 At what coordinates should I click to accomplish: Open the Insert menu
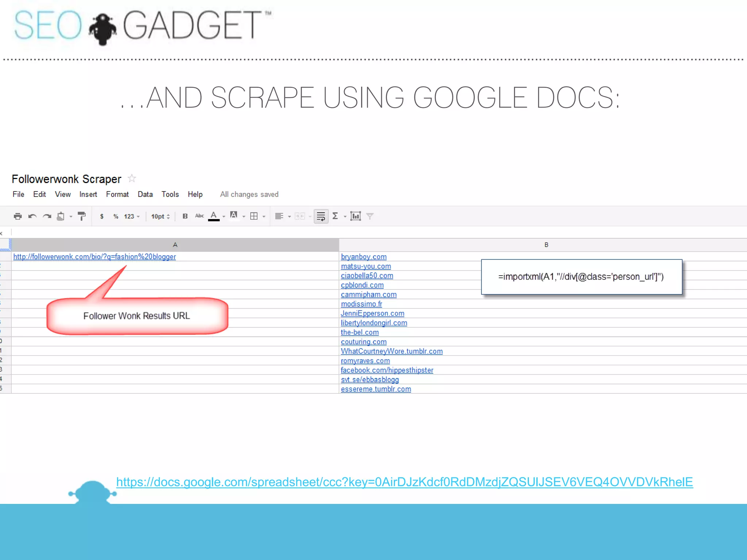(88, 194)
